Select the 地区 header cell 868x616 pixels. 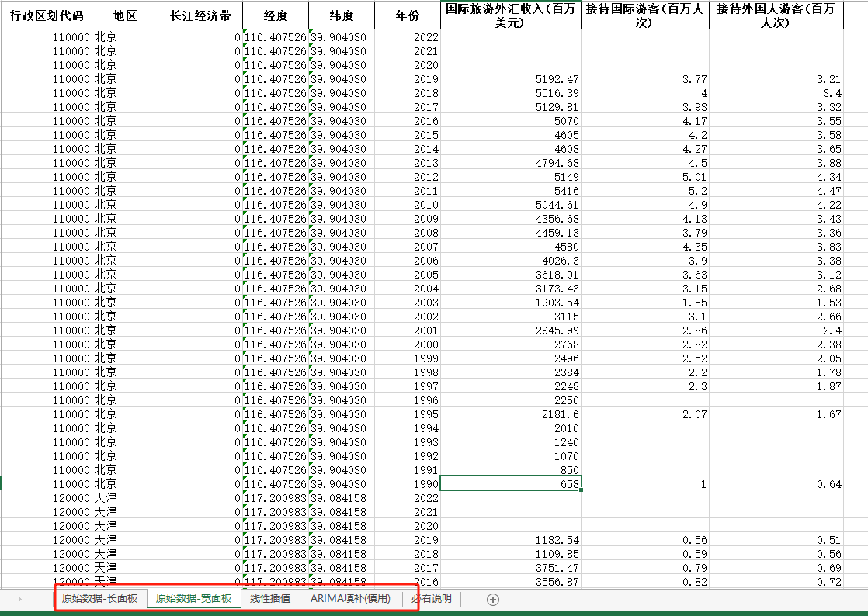(125, 16)
